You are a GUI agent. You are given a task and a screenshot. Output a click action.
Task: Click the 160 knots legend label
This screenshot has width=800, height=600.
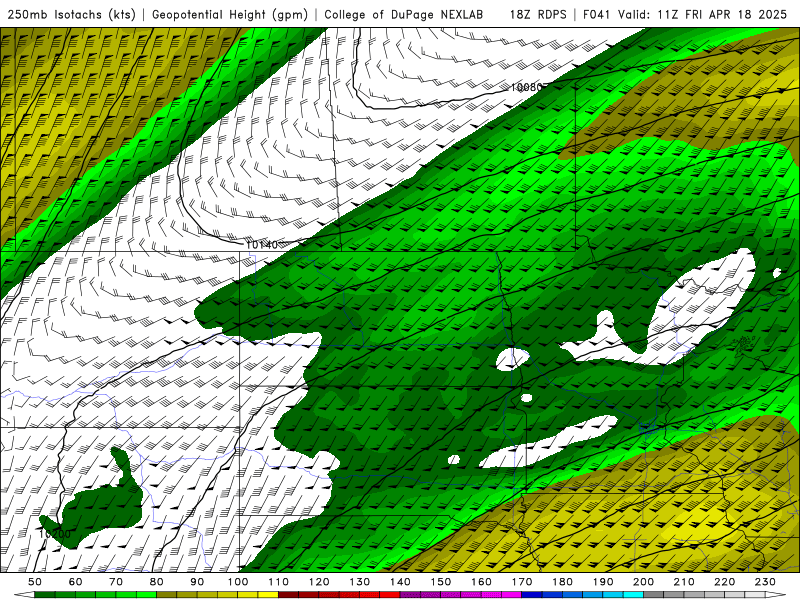481,582
